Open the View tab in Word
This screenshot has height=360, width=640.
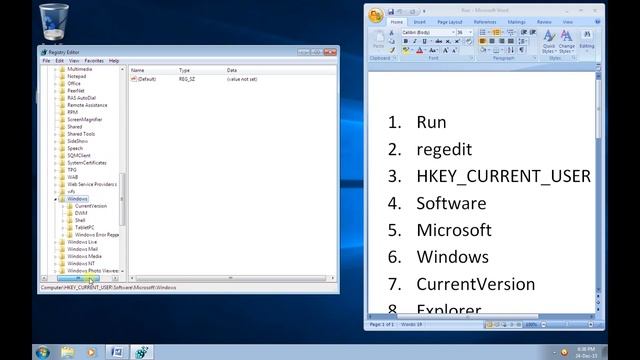click(568, 22)
